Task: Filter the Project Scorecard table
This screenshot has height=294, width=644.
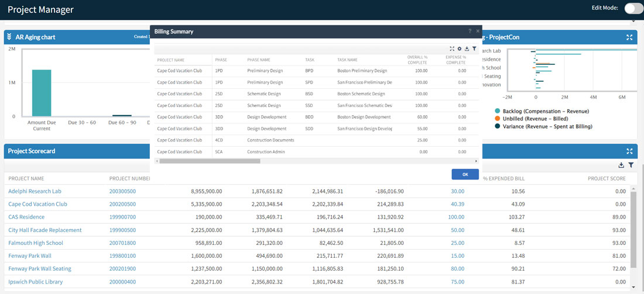Action: (631, 165)
